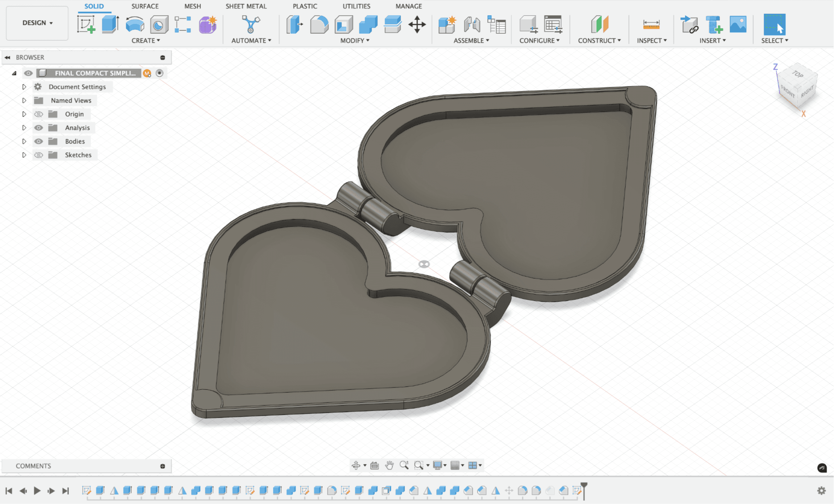Screen dimensions: 834x504
Task: Select the Extrude tool icon
Action: pos(110,25)
